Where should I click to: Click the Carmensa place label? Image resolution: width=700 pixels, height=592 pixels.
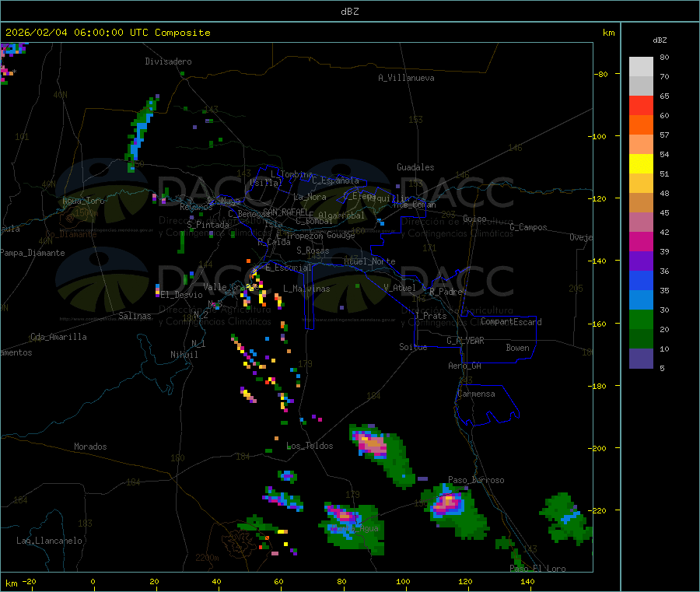click(476, 394)
